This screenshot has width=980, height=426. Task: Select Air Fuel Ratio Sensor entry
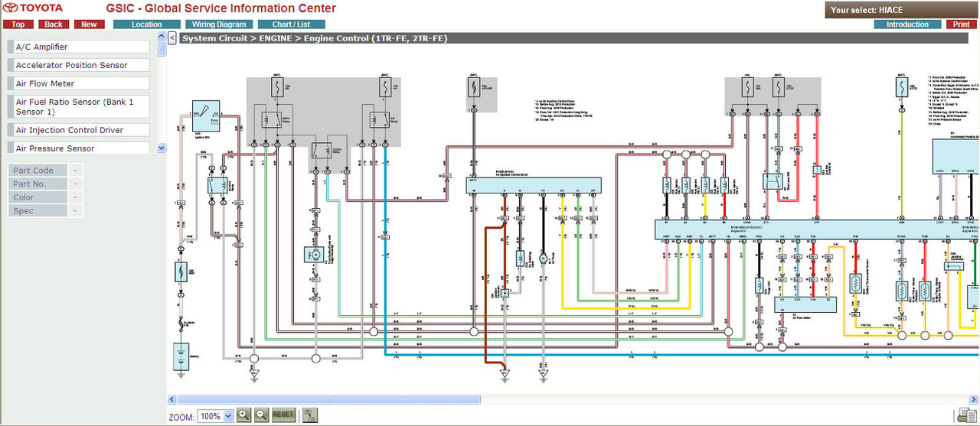click(x=79, y=106)
